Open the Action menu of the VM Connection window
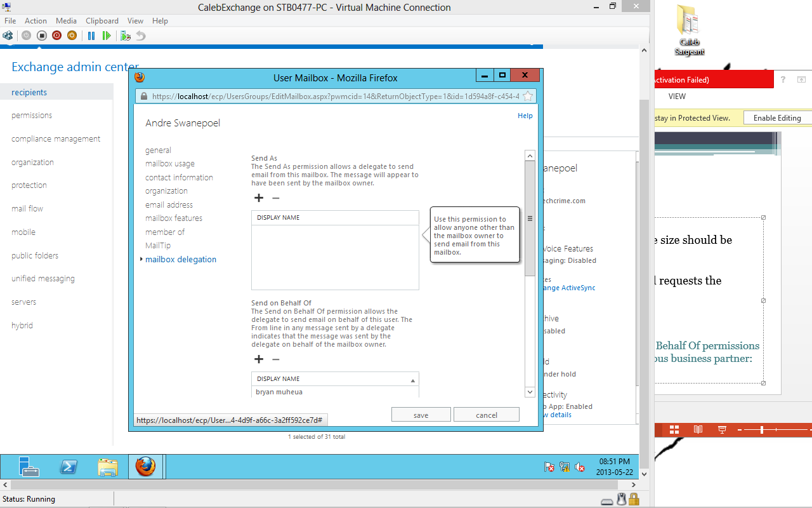This screenshot has width=812, height=508. pyautogui.click(x=36, y=21)
